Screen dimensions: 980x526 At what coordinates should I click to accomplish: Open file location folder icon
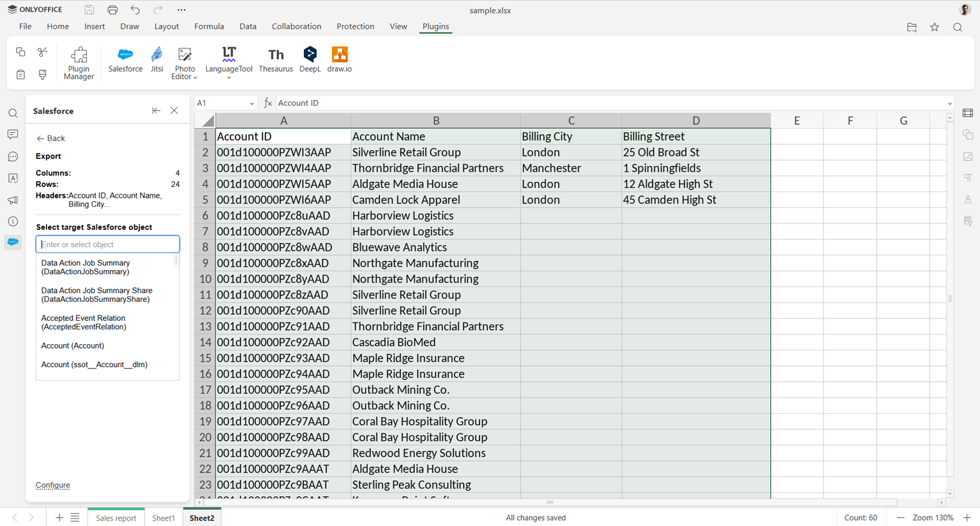point(912,27)
